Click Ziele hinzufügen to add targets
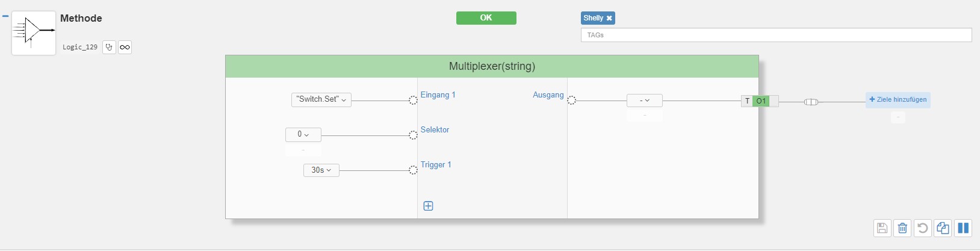The width and height of the screenshot is (980, 251). click(898, 100)
